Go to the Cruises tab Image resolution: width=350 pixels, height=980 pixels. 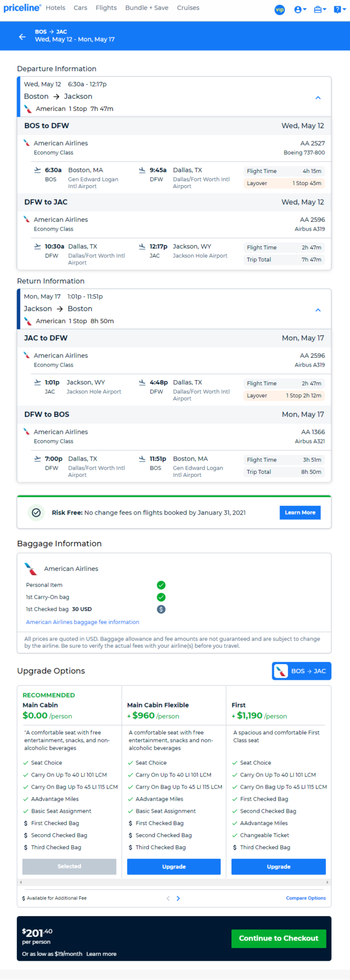point(188,8)
